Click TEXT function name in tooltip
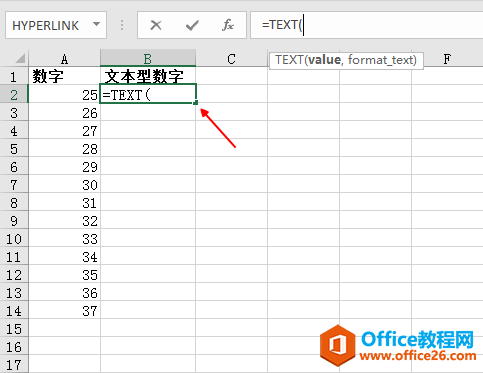483x373 pixels. click(x=289, y=60)
